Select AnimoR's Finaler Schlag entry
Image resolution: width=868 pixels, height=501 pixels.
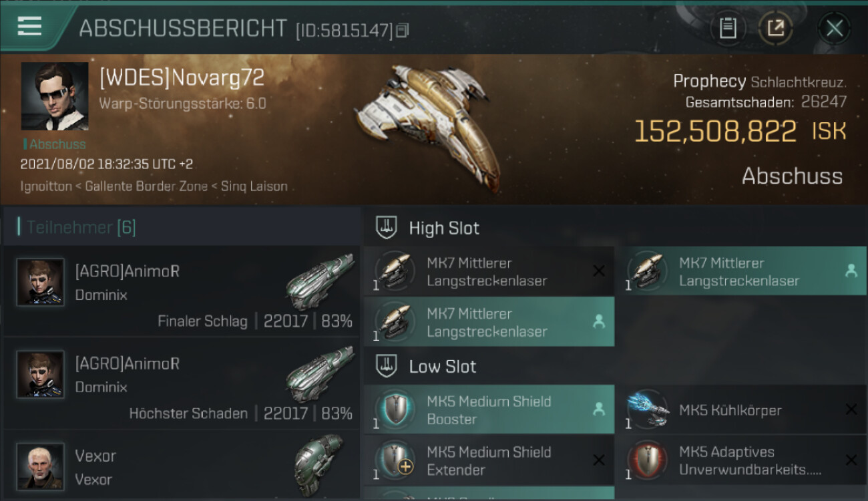click(182, 291)
